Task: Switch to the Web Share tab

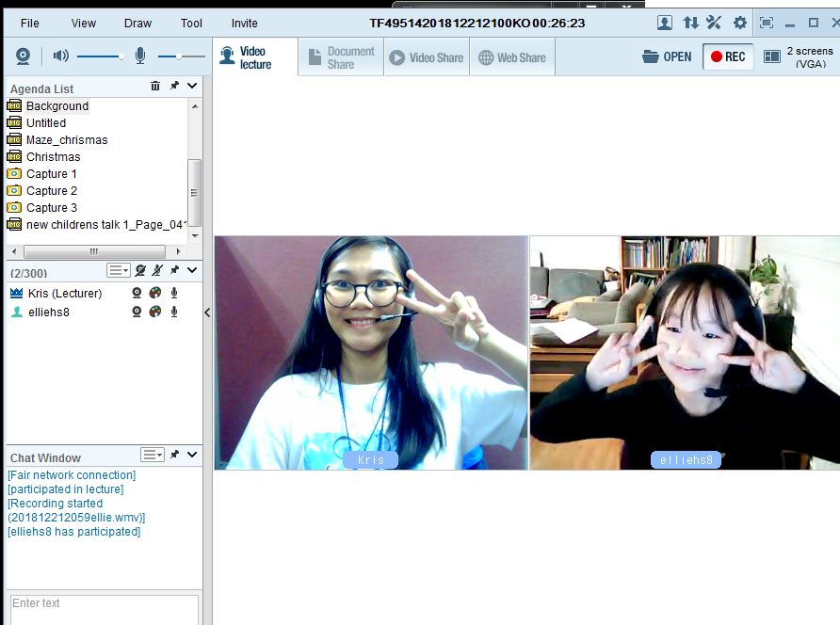Action: pos(511,57)
